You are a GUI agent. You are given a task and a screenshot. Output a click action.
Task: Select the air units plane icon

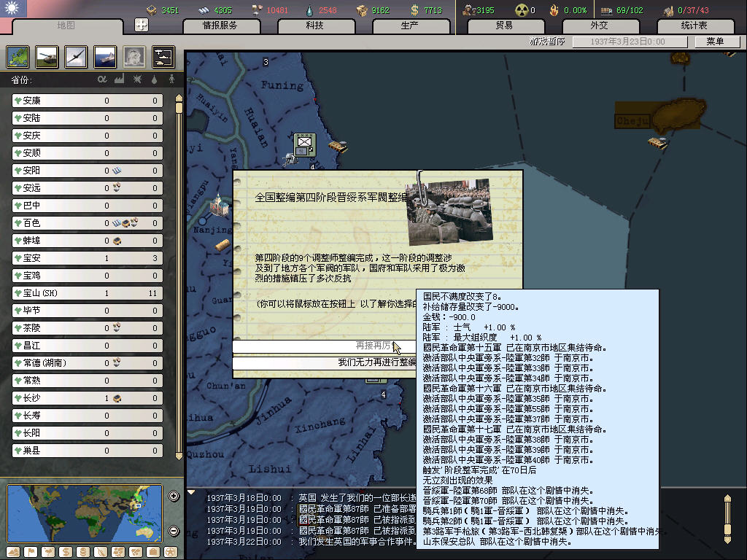coord(75,57)
